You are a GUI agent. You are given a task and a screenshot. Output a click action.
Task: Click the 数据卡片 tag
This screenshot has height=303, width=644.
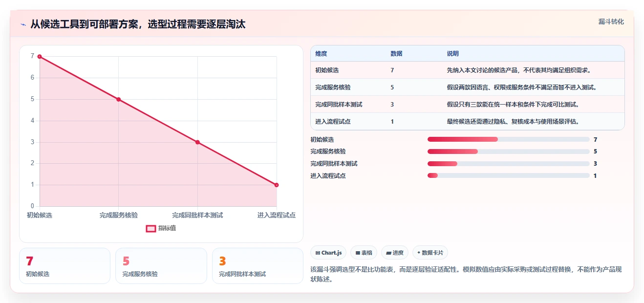point(430,253)
